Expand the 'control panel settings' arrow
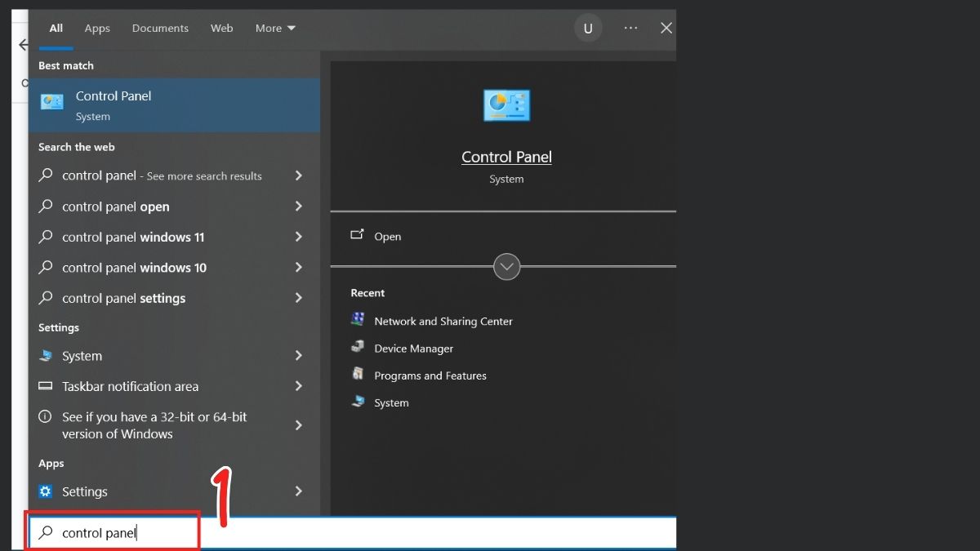The height and width of the screenshot is (551, 980). pos(298,298)
